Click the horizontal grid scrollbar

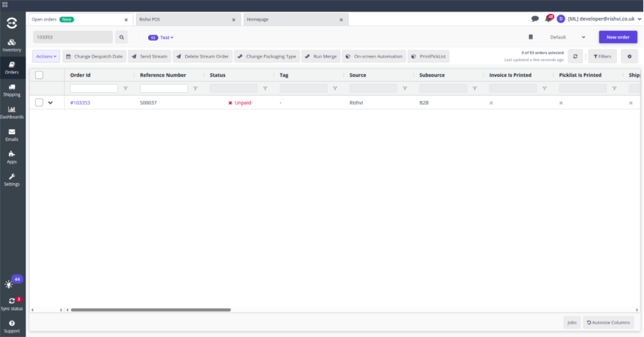(151, 310)
